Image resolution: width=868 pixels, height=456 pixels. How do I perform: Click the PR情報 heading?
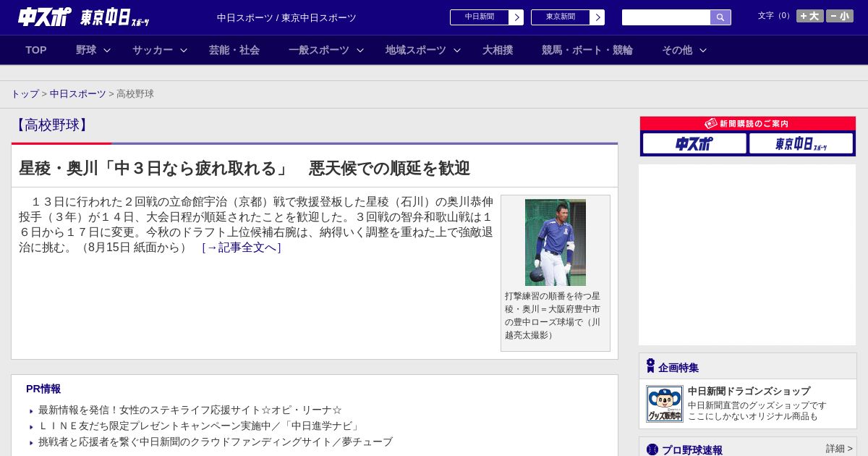(43, 389)
